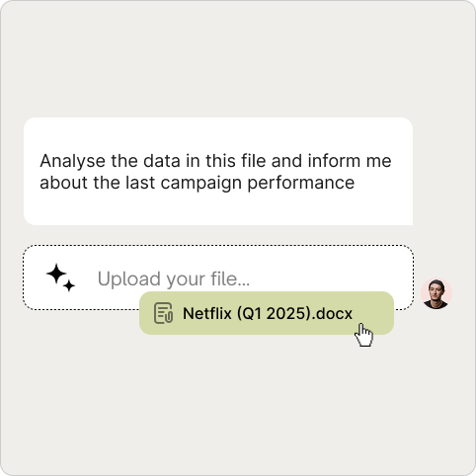Click the sparkle AI icon
Screen dimensions: 476x476
[60, 278]
